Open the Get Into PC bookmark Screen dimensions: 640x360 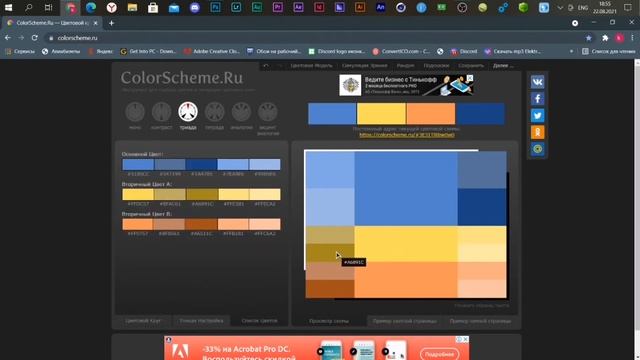point(148,51)
